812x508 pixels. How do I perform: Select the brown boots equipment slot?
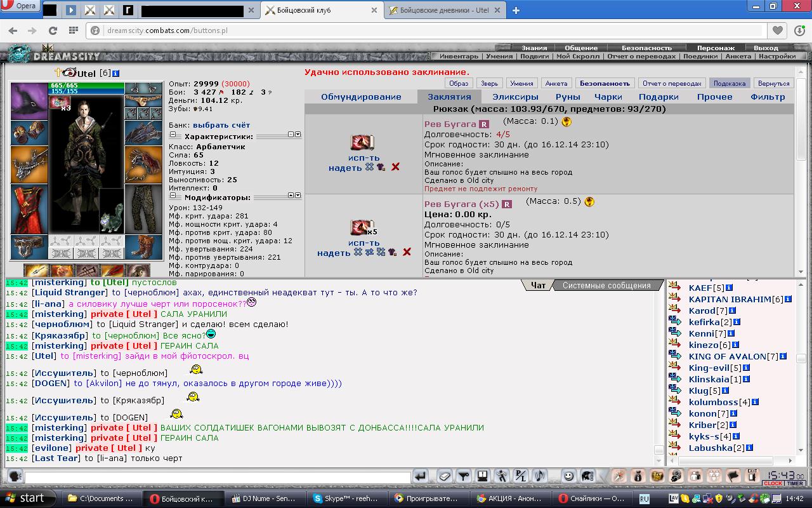143,247
